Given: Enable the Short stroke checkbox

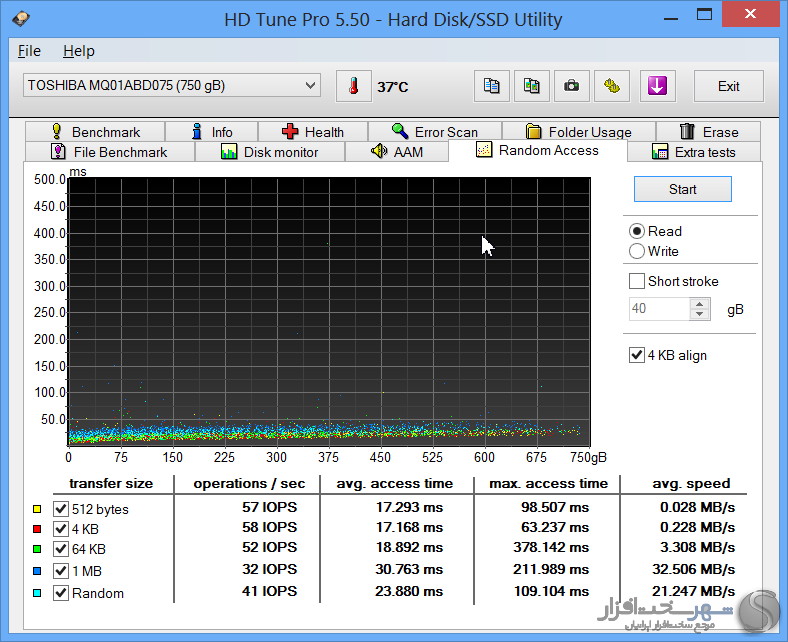Looking at the screenshot, I should pyautogui.click(x=637, y=282).
